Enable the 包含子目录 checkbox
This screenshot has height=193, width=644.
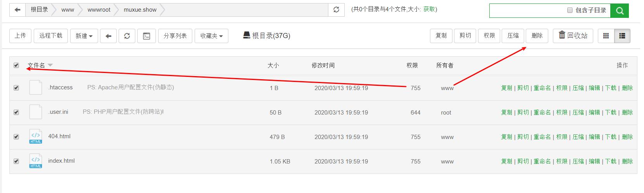pos(570,10)
